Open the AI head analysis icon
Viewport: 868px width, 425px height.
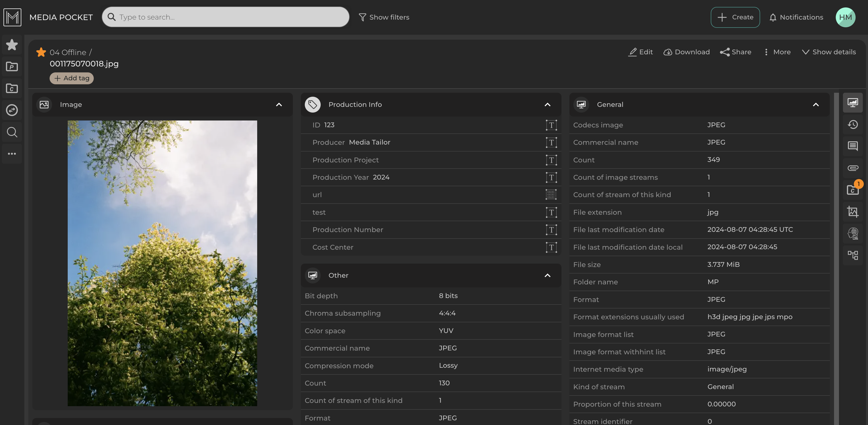(853, 233)
